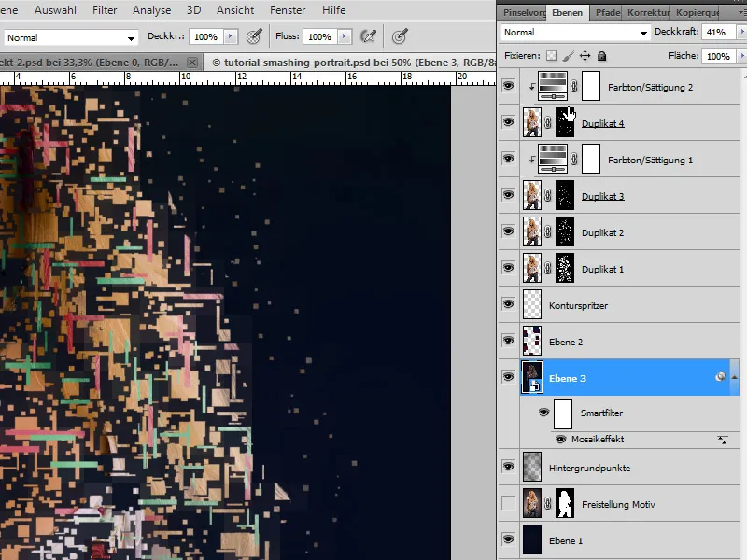Open Auswahl menu

pos(55,10)
